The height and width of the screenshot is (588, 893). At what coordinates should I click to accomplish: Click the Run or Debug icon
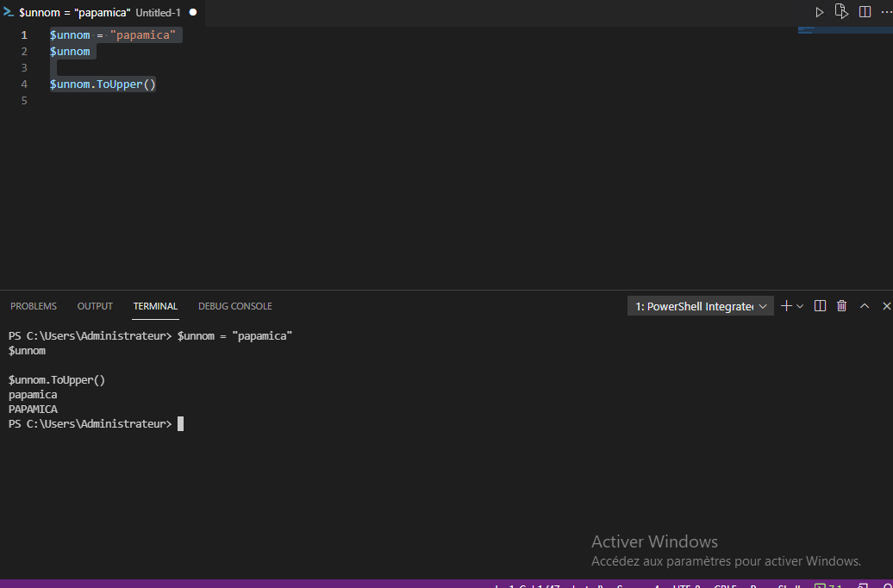tap(841, 11)
